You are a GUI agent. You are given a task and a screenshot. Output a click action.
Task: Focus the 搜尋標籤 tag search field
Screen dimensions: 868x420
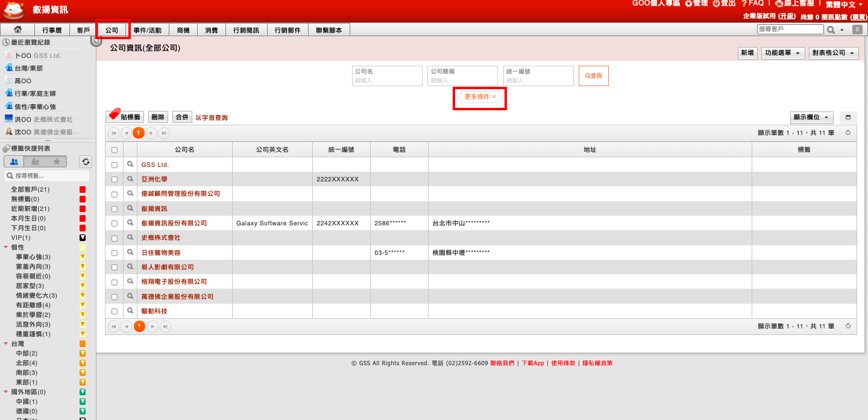click(47, 175)
